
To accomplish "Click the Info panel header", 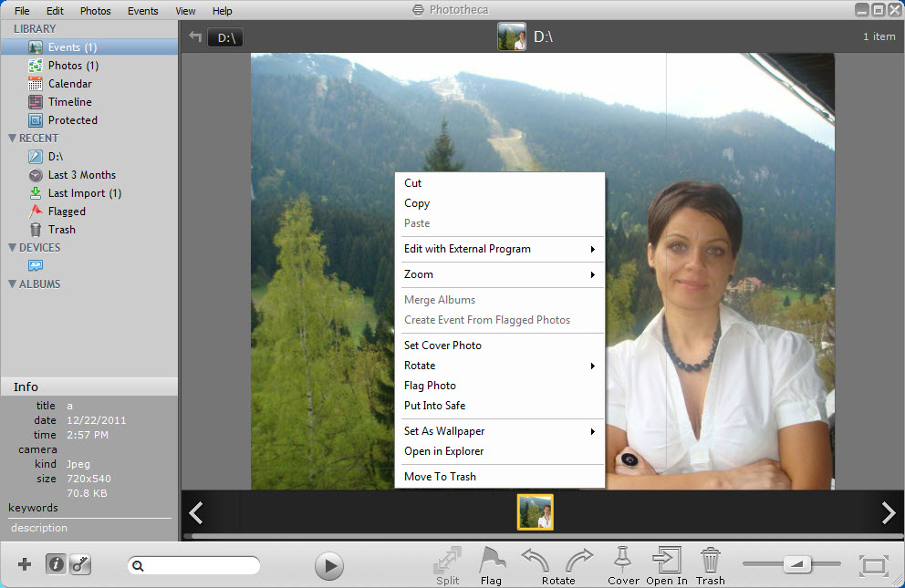I will [x=88, y=387].
